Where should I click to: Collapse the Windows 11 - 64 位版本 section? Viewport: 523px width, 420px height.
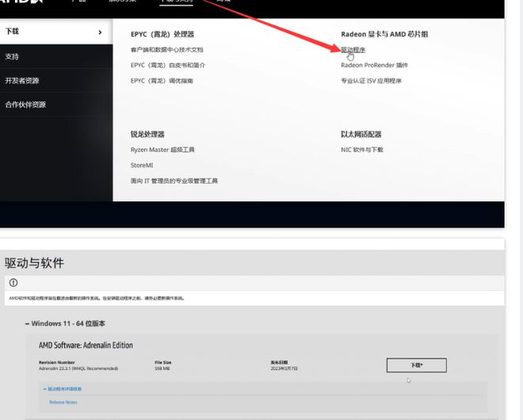pos(65,323)
